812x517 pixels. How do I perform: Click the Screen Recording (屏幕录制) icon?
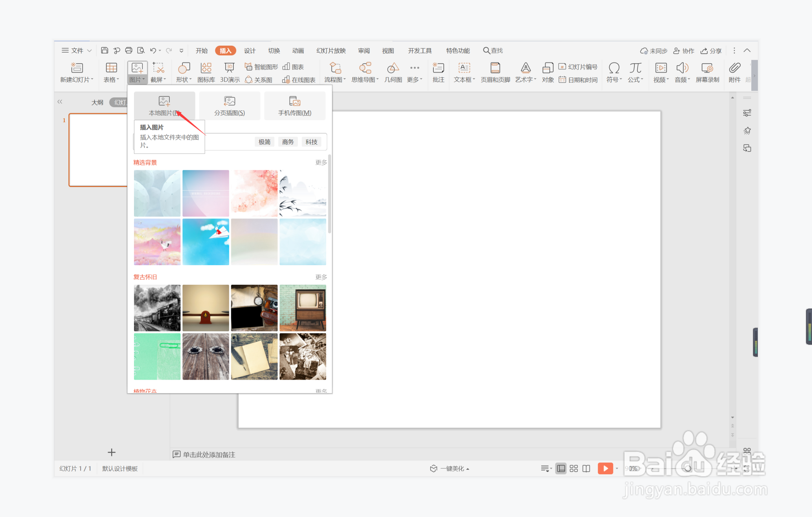point(707,68)
